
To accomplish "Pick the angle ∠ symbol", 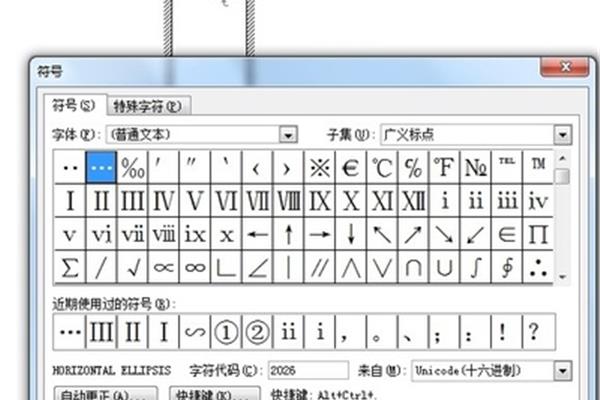I will (257, 267).
